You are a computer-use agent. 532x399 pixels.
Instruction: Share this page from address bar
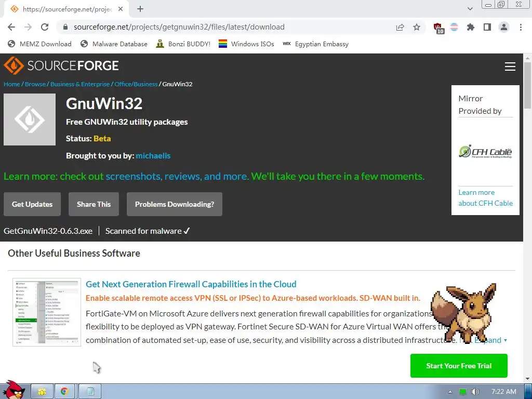tap(400, 27)
